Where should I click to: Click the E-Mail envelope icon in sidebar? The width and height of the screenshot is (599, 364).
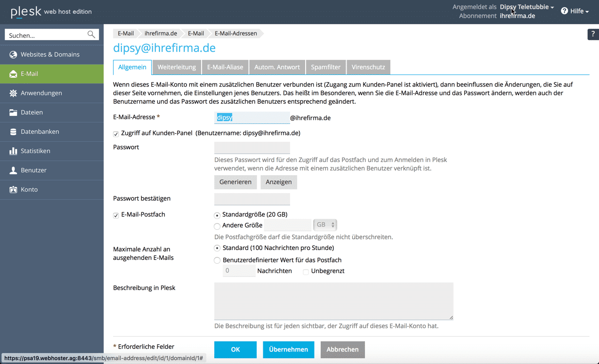click(13, 74)
